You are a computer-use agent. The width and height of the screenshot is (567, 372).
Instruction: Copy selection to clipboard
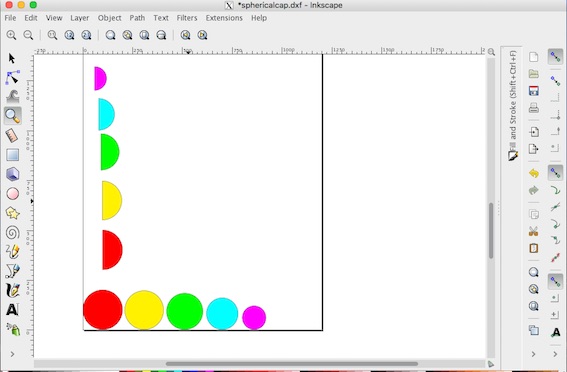[534, 214]
